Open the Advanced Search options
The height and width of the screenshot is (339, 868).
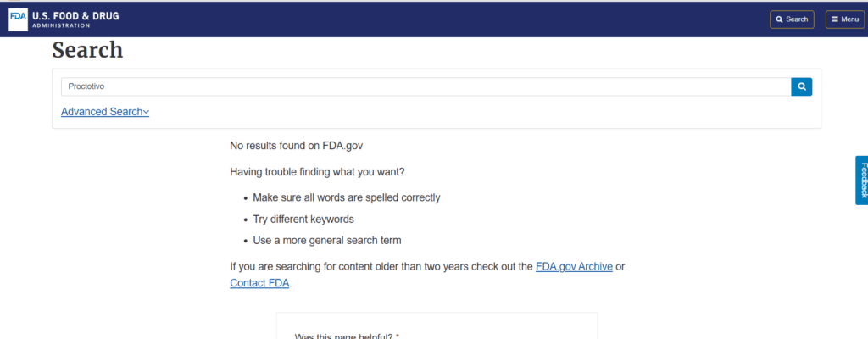(x=105, y=112)
